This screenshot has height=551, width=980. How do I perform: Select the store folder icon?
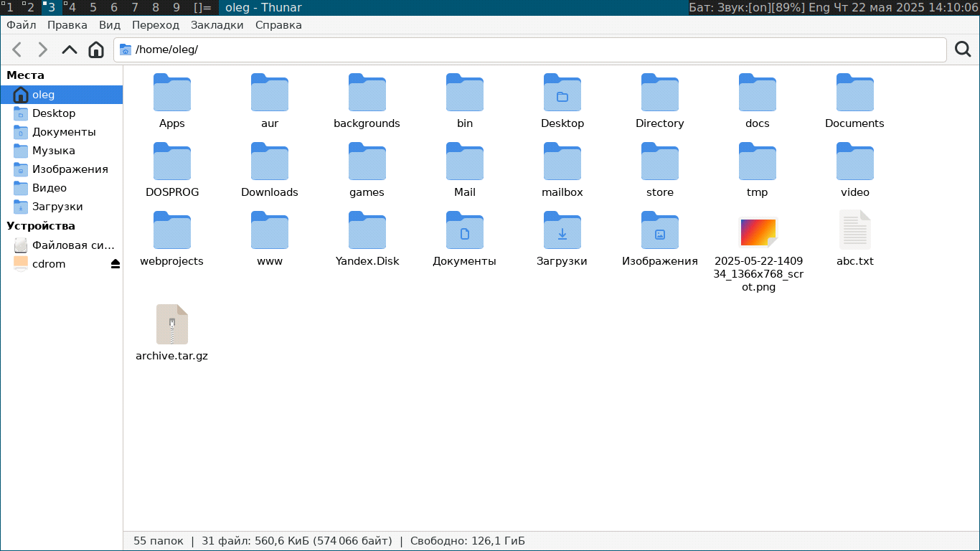(x=660, y=161)
